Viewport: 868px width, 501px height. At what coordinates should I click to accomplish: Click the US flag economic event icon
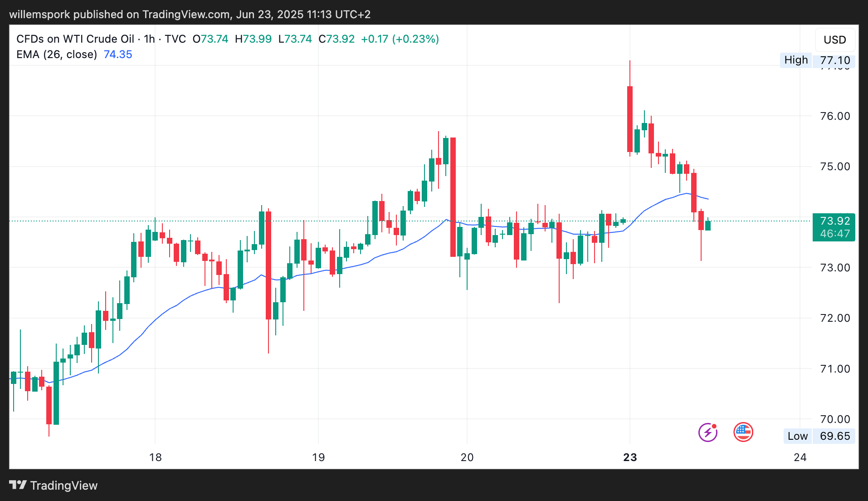pos(743,432)
